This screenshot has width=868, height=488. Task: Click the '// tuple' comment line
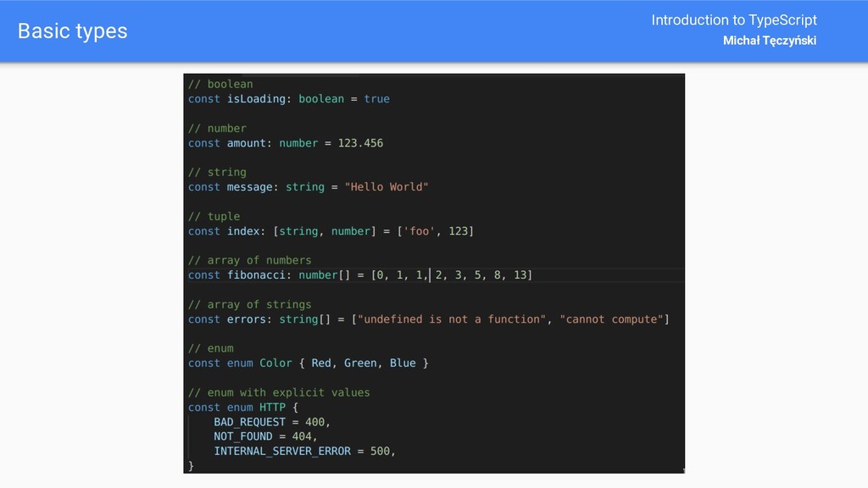214,216
